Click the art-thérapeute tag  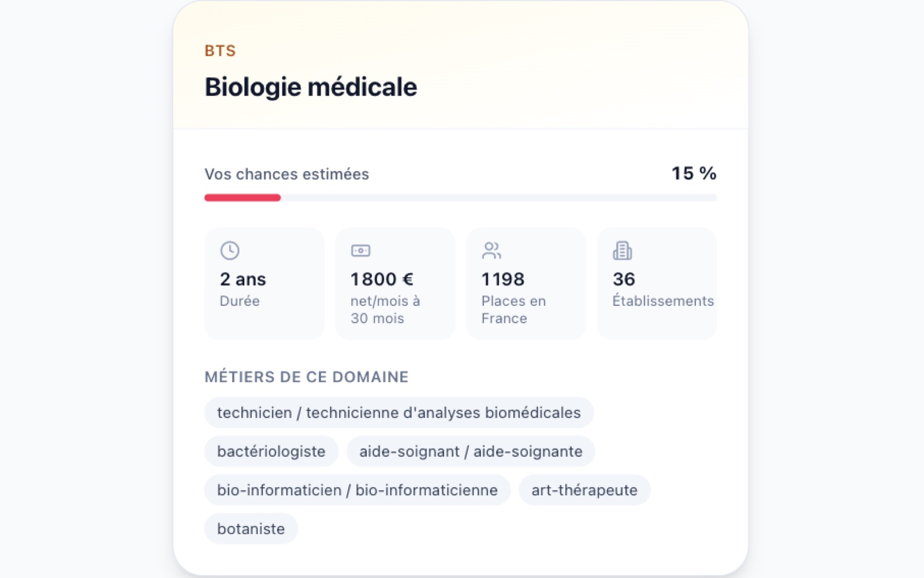click(584, 490)
